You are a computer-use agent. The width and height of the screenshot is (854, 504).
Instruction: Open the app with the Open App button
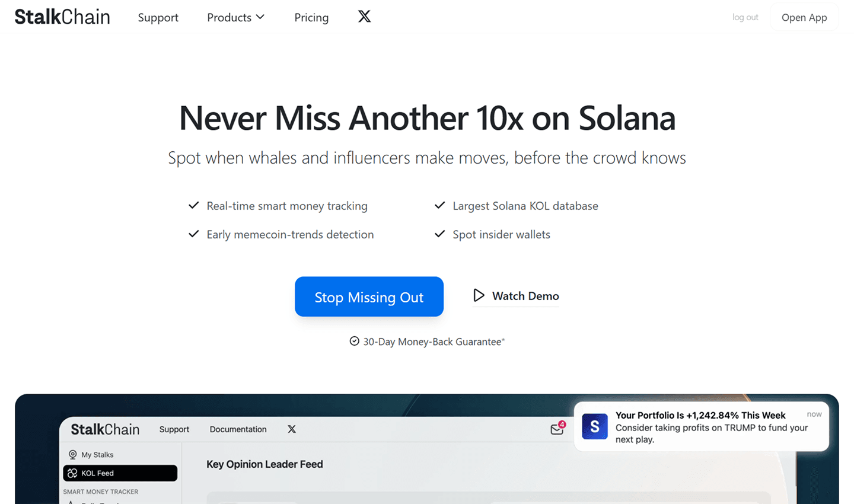coord(804,17)
